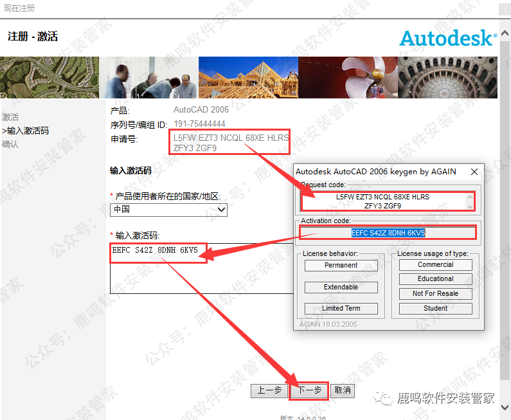Click the 激活 step in the sidebar
The width and height of the screenshot is (511, 420).
coord(10,117)
